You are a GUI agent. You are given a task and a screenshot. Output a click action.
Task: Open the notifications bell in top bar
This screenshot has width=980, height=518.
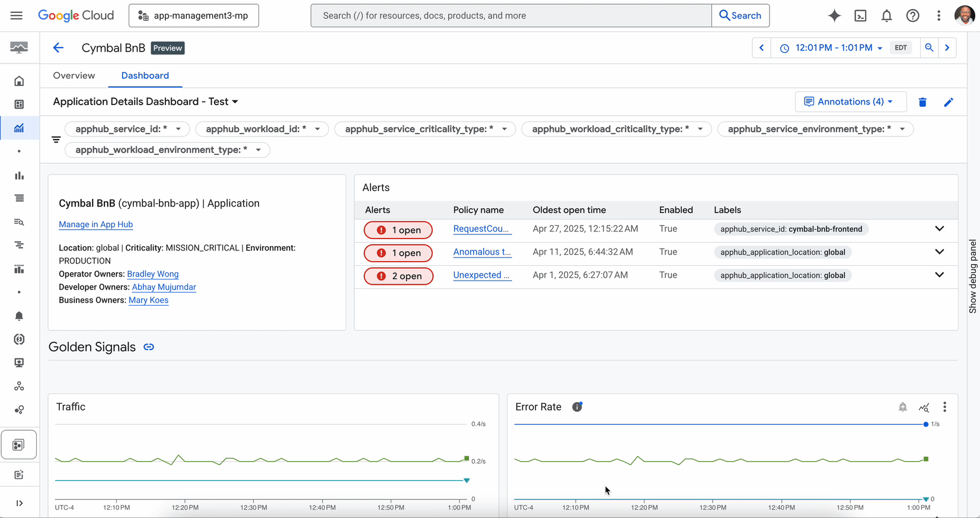click(x=886, y=16)
